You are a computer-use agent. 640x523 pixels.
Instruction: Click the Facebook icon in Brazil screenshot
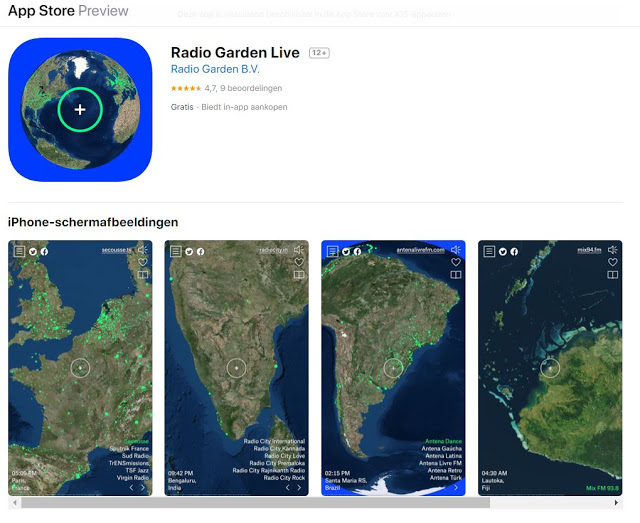(x=357, y=251)
